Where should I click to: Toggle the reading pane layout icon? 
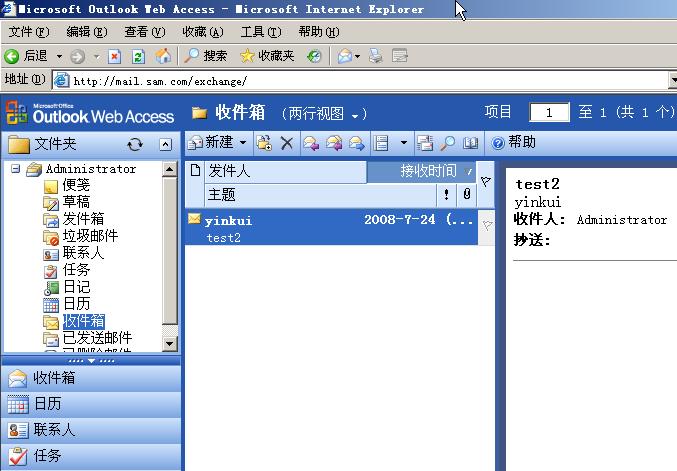[x=381, y=143]
